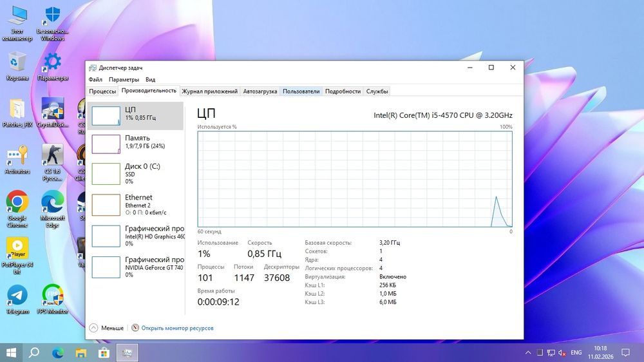The height and width of the screenshot is (362, 644).
Task: Select the Activators desktop icon
Action: [17, 160]
